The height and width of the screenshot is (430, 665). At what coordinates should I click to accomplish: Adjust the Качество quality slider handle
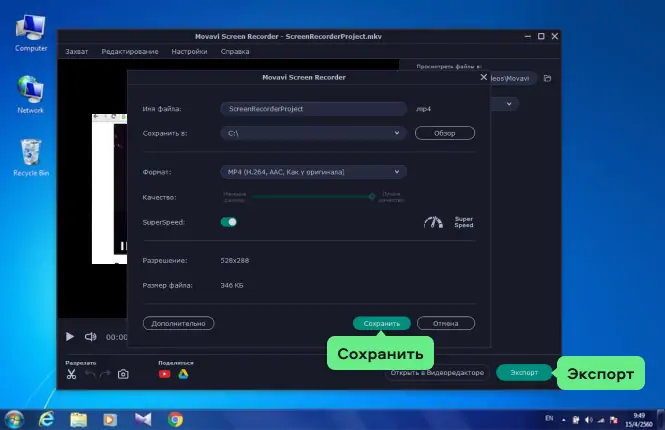pyautogui.click(x=372, y=196)
